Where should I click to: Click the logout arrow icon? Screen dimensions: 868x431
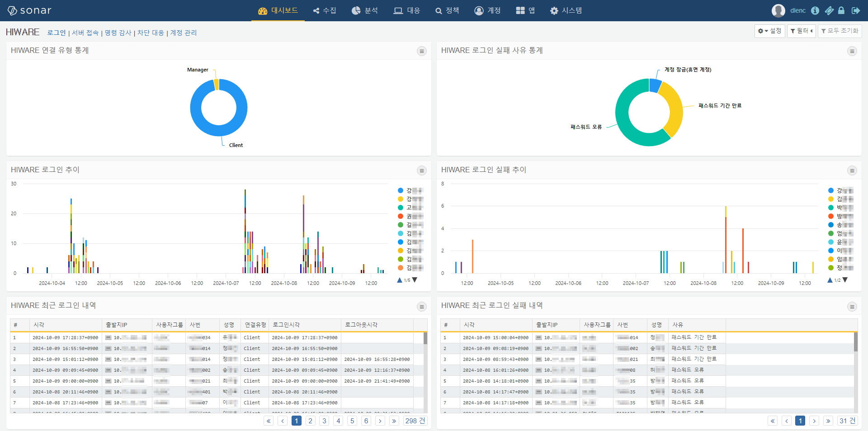tap(856, 10)
